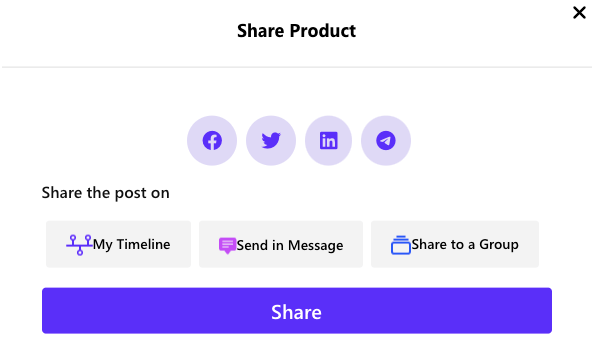Click the 'Share the post on' label

106,193
